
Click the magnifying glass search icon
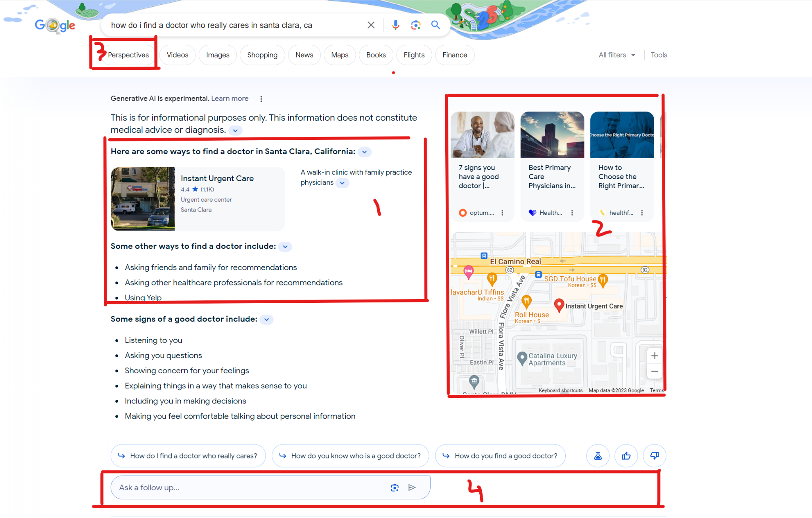[x=435, y=25]
